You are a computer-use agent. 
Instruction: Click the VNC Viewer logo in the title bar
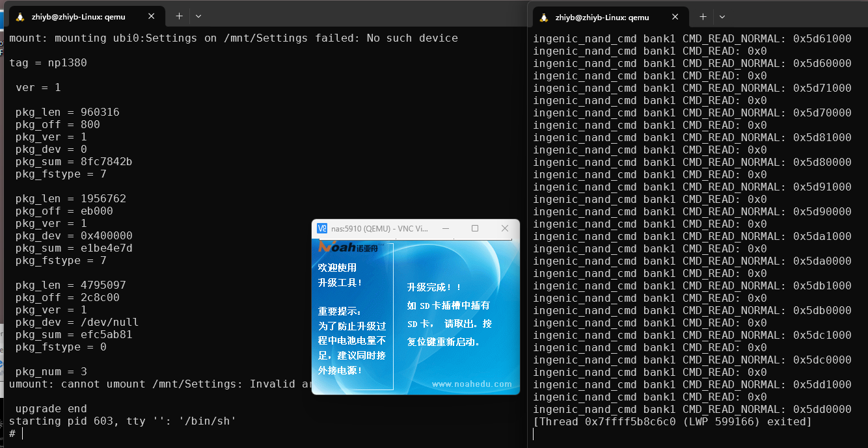coord(322,228)
